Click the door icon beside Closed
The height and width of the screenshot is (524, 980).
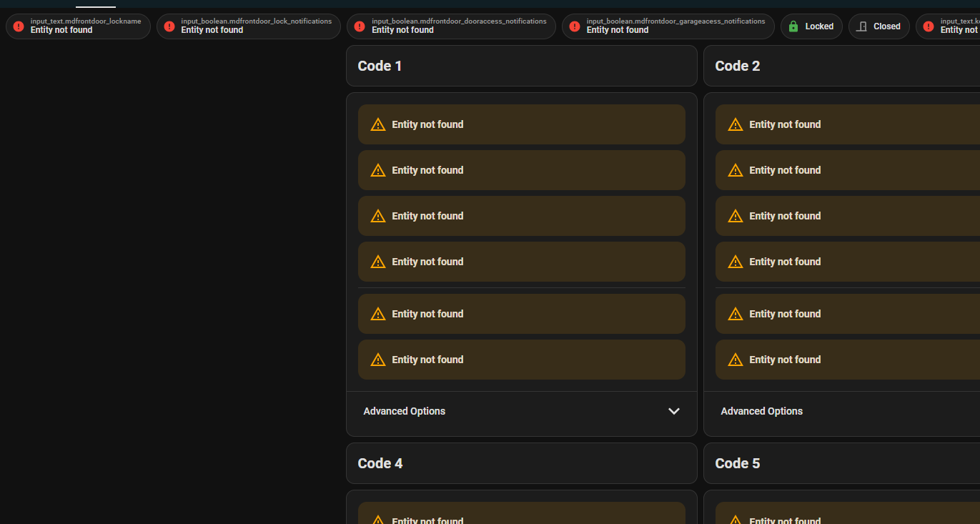[862, 26]
